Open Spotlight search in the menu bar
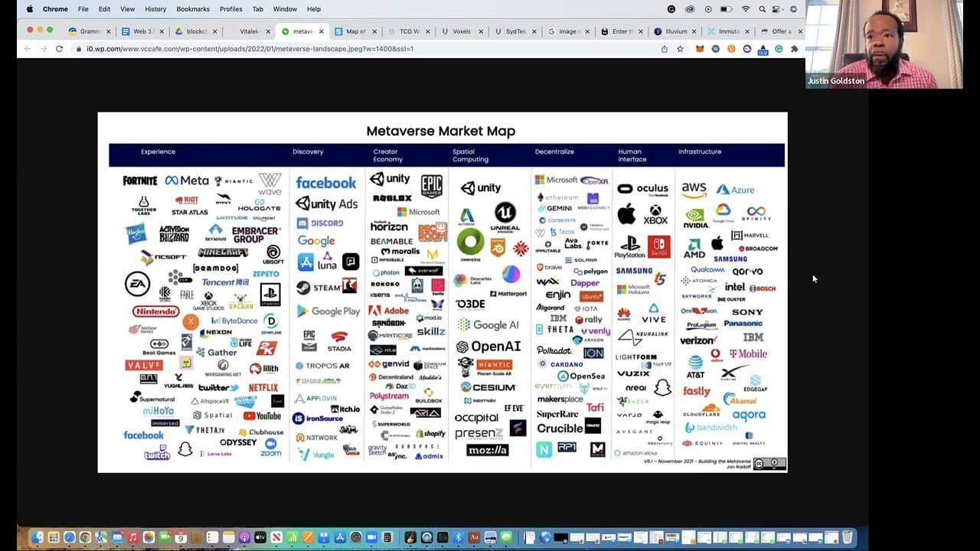Viewport: 980px width, 551px height. pyautogui.click(x=763, y=9)
